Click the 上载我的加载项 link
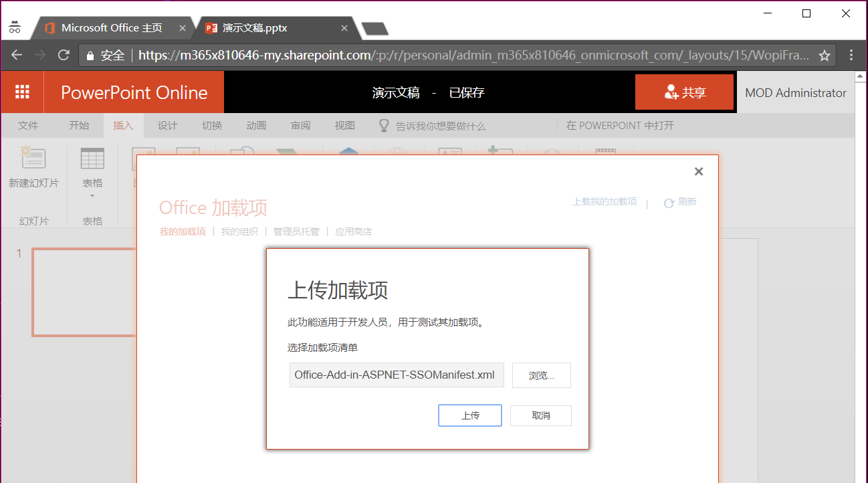868x483 pixels. [x=604, y=201]
